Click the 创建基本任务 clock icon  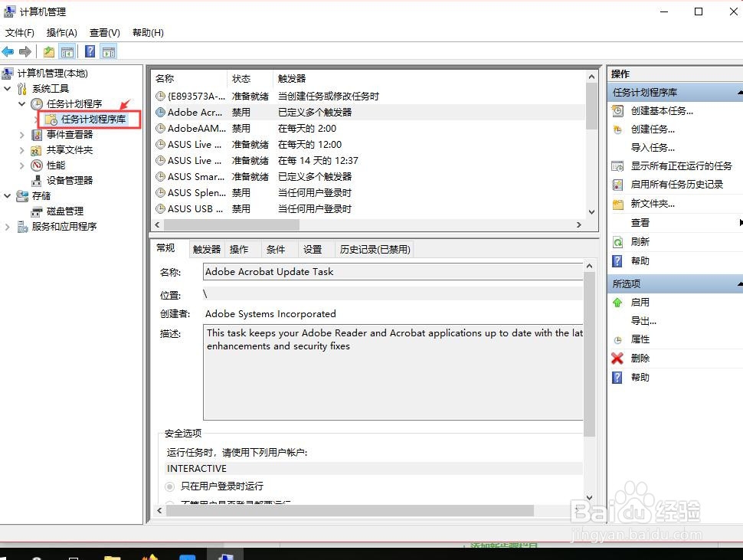tap(617, 110)
